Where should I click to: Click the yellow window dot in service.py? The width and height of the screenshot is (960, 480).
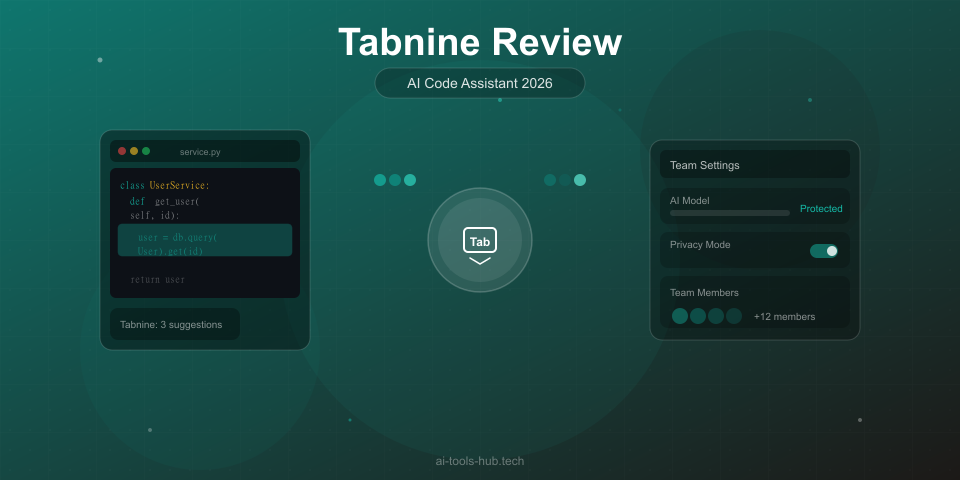pyautogui.click(x=133, y=151)
